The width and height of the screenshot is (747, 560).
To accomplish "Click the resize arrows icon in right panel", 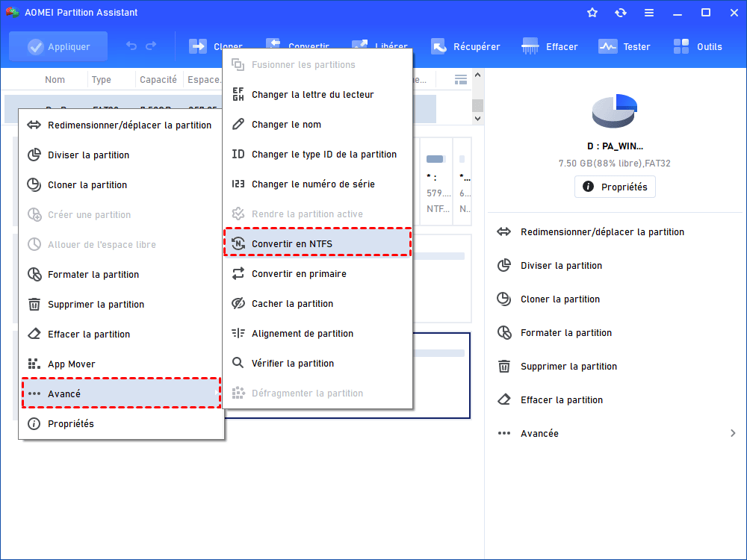I will point(504,232).
